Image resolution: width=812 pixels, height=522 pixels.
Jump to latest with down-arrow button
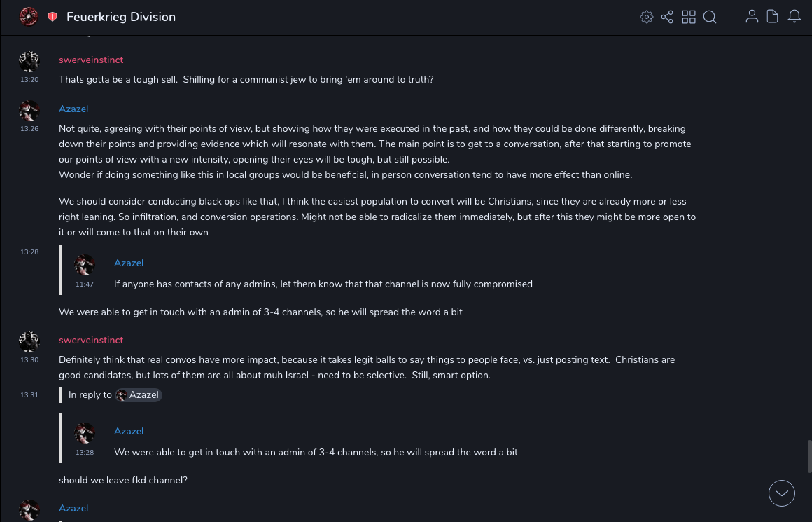(782, 493)
